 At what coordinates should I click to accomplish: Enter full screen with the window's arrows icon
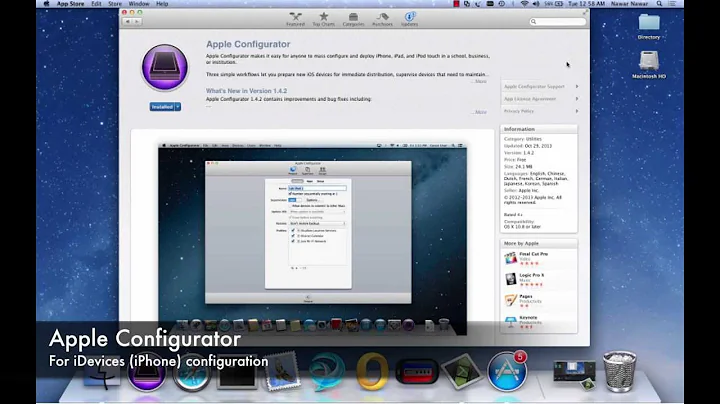click(585, 12)
